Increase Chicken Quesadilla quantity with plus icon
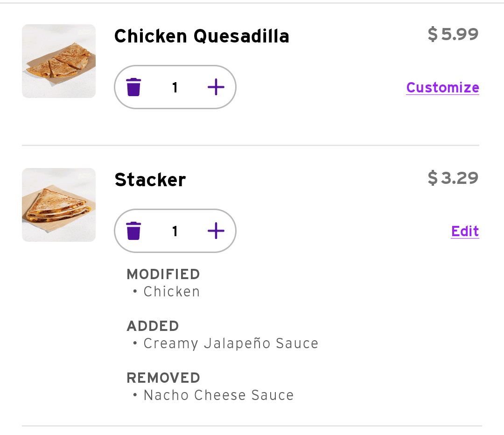The image size is (504, 435). [216, 87]
